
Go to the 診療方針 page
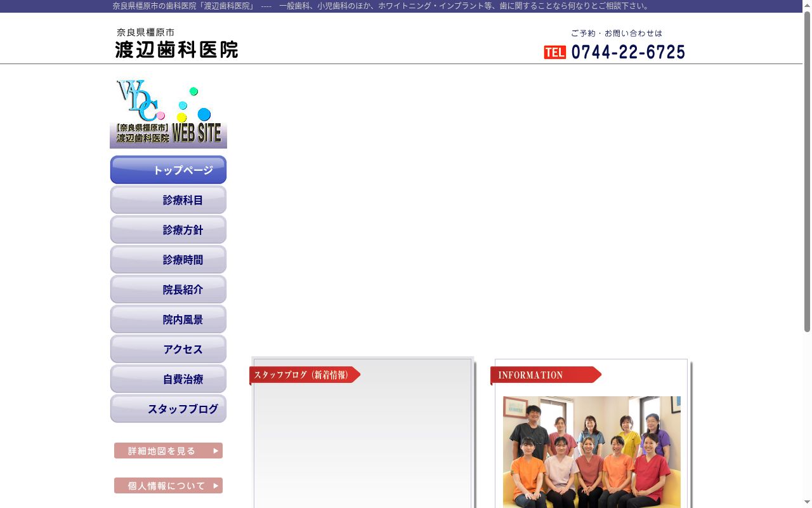click(x=168, y=230)
